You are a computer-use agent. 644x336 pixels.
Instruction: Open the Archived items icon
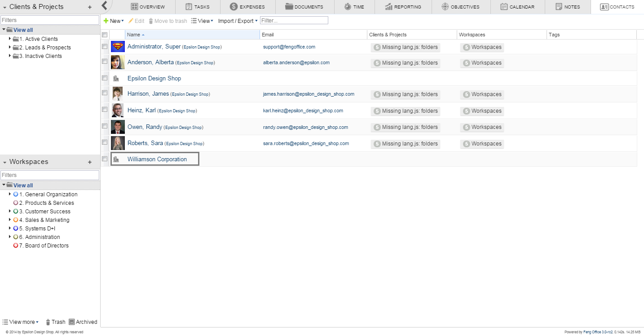pos(71,322)
